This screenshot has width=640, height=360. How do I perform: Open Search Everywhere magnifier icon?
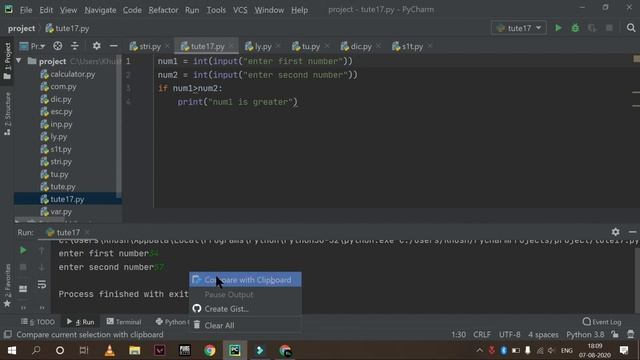[631, 28]
